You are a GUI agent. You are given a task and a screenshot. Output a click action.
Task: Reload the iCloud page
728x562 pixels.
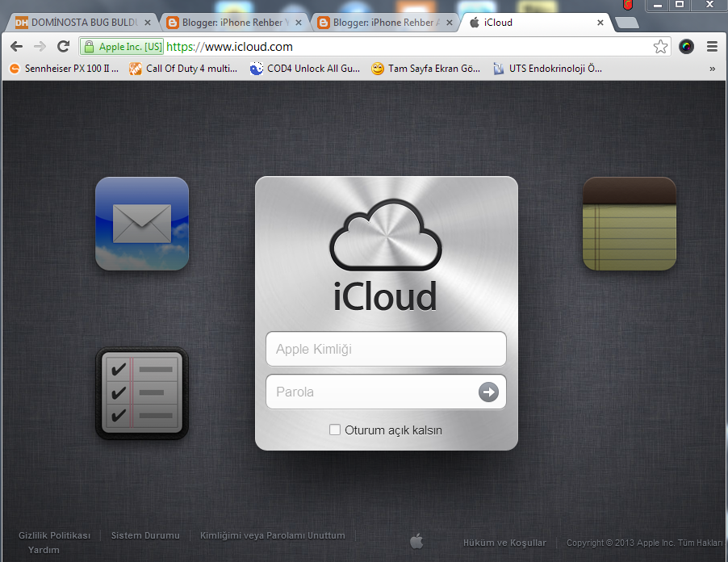pos(63,47)
